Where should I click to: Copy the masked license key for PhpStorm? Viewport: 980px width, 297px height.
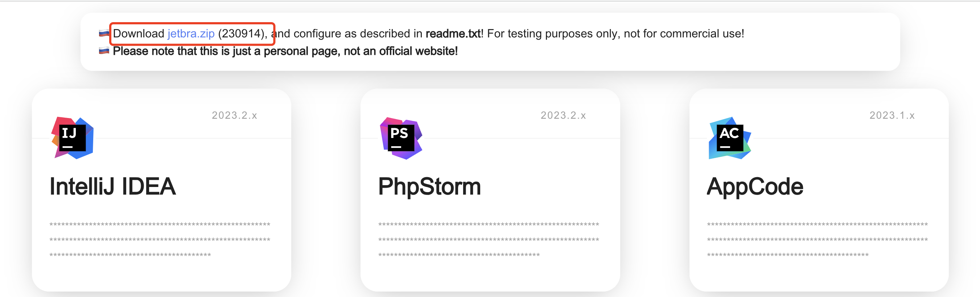click(489, 240)
